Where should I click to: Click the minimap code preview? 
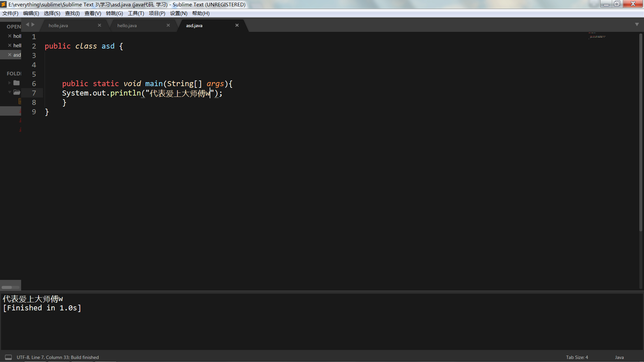point(597,36)
